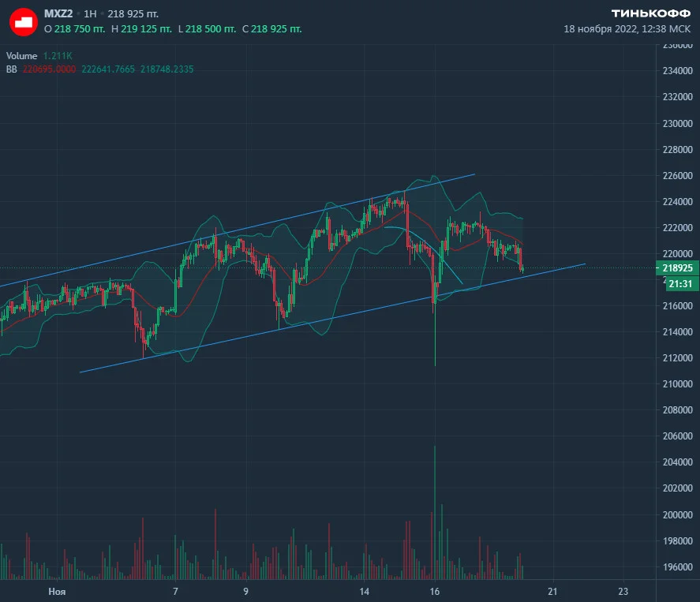Click the countdown timer 21:31 label
This screenshot has width=700, height=602.
tap(681, 283)
